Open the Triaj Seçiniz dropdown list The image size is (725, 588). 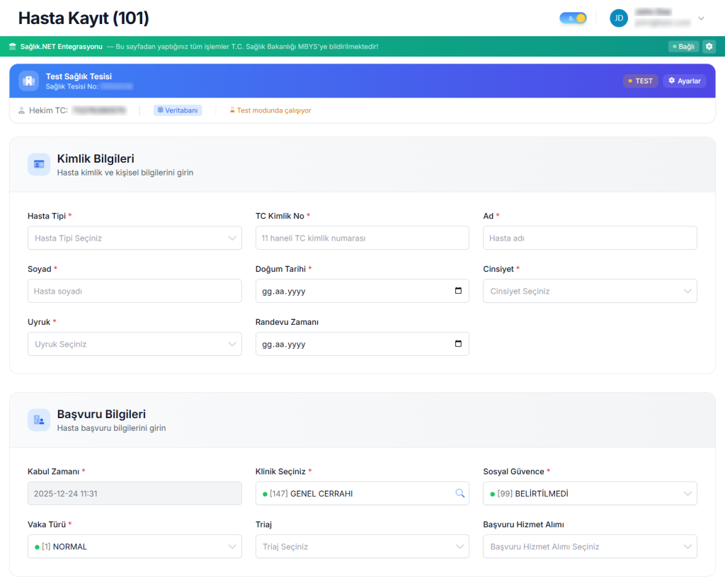(x=362, y=546)
